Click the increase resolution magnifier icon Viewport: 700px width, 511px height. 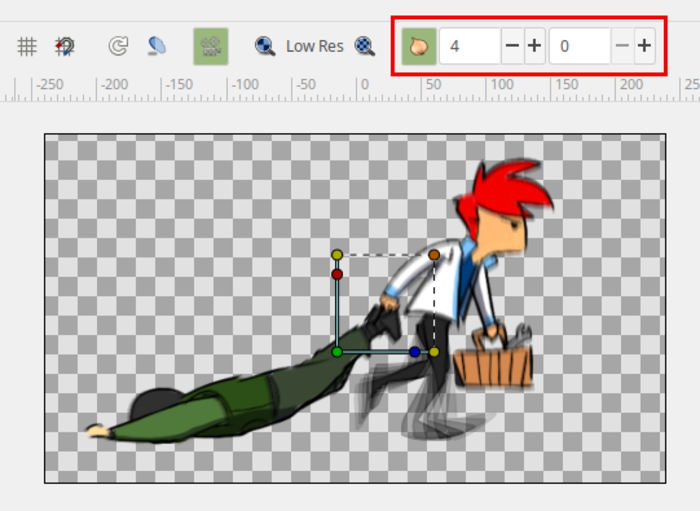(x=365, y=46)
